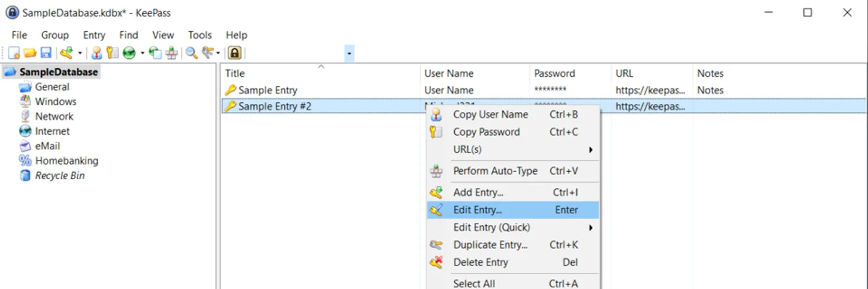The height and width of the screenshot is (289, 868).
Task: Select the SampleDatabase root group
Action: coord(58,72)
